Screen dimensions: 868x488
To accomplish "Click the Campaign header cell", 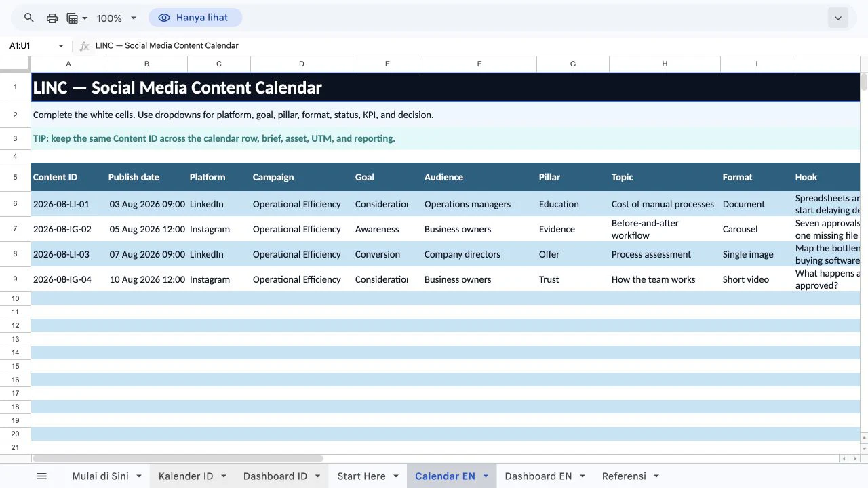I will (302, 177).
